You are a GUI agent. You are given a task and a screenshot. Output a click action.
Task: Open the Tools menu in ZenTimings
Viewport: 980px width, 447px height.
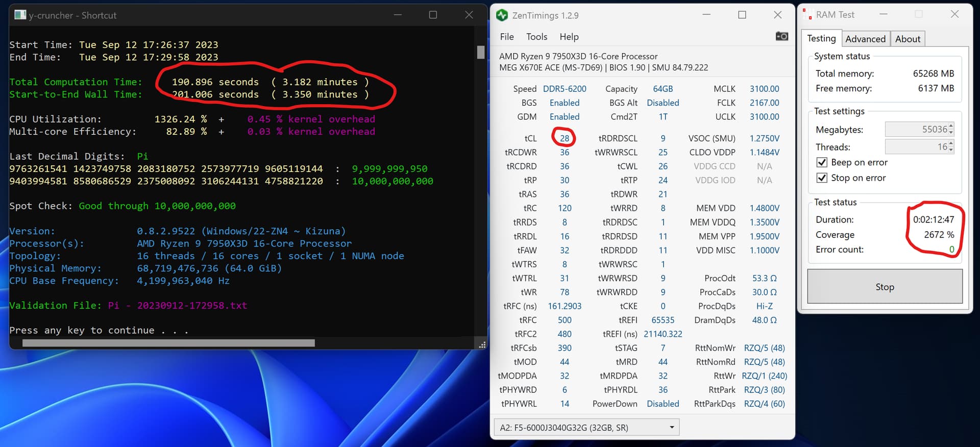(536, 37)
